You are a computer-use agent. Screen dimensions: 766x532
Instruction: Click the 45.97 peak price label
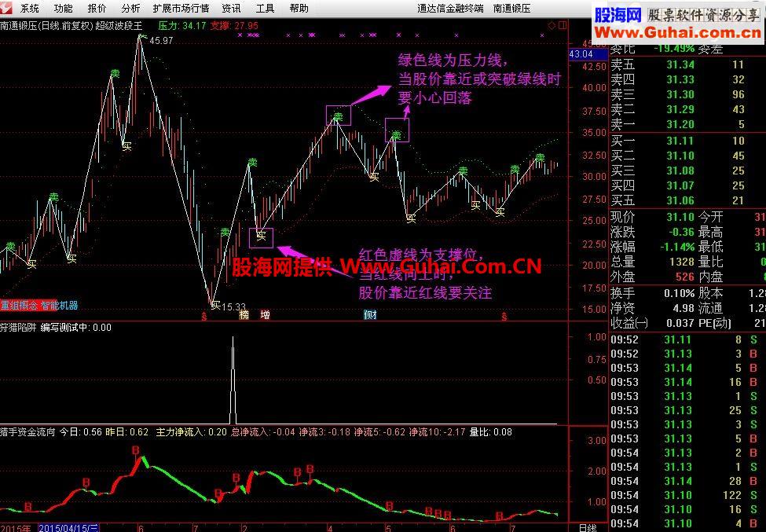coord(161,41)
